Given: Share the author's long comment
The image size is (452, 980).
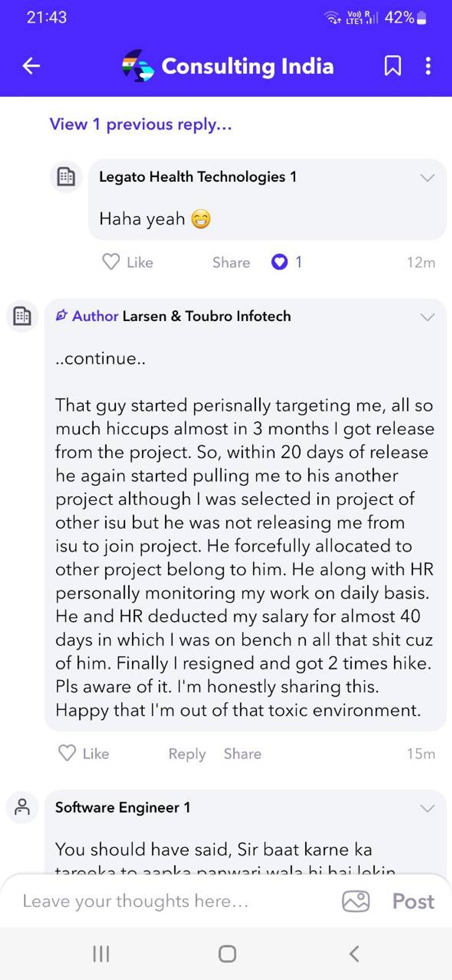Looking at the screenshot, I should pyautogui.click(x=242, y=754).
